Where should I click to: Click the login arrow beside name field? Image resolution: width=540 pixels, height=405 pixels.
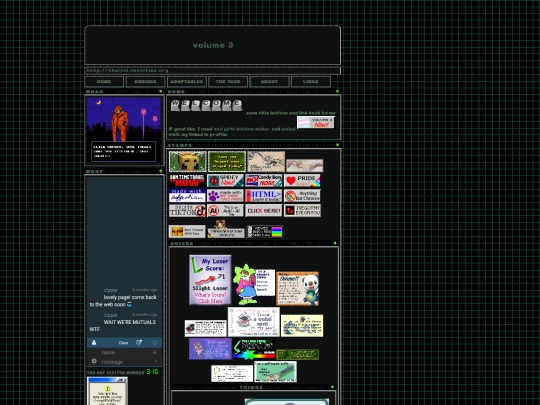tap(155, 352)
